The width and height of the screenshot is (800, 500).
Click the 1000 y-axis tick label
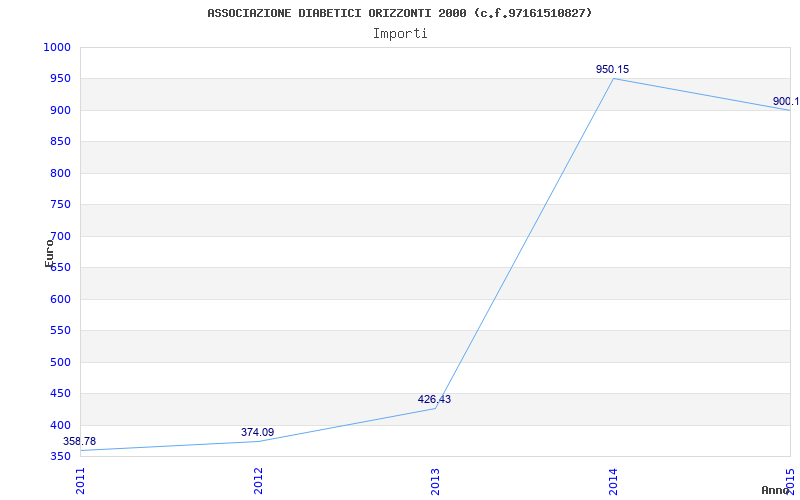click(56, 47)
